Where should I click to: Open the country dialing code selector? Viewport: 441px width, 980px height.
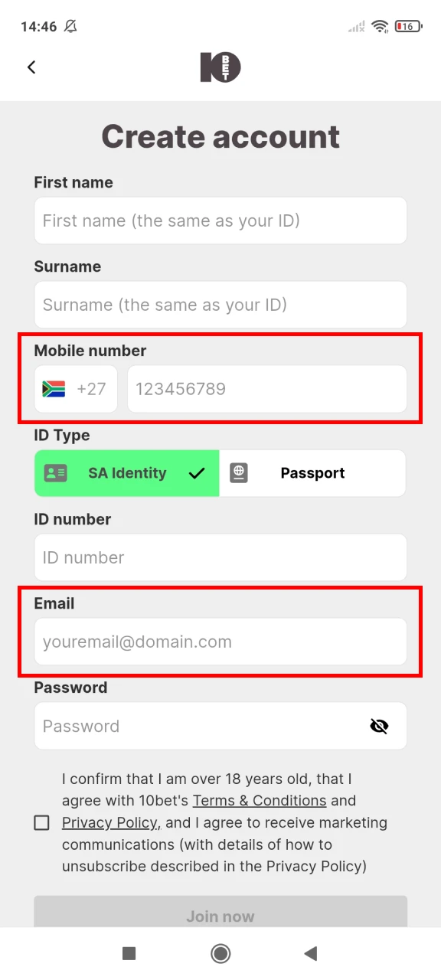pyautogui.click(x=75, y=389)
